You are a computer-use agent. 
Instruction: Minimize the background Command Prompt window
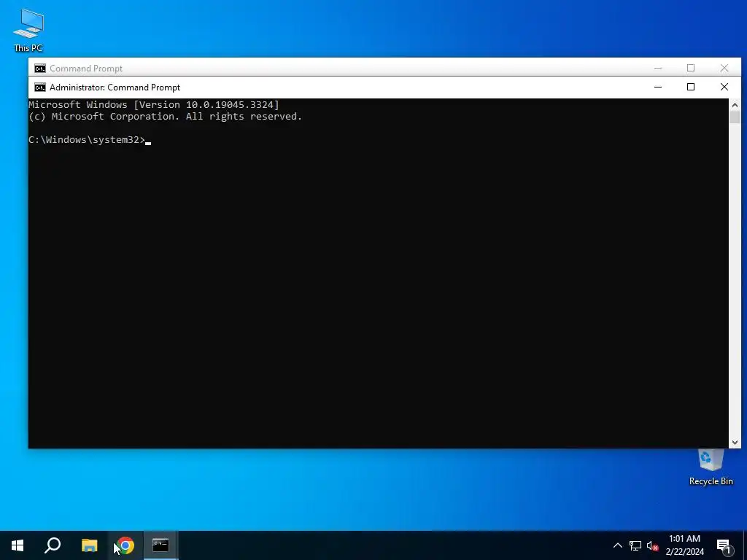(658, 68)
